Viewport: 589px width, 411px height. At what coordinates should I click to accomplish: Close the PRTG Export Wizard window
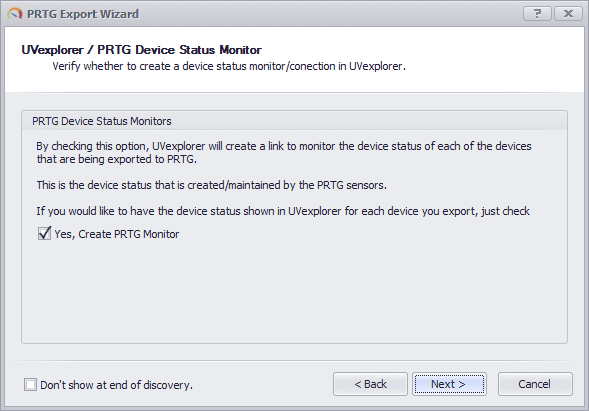[568, 14]
